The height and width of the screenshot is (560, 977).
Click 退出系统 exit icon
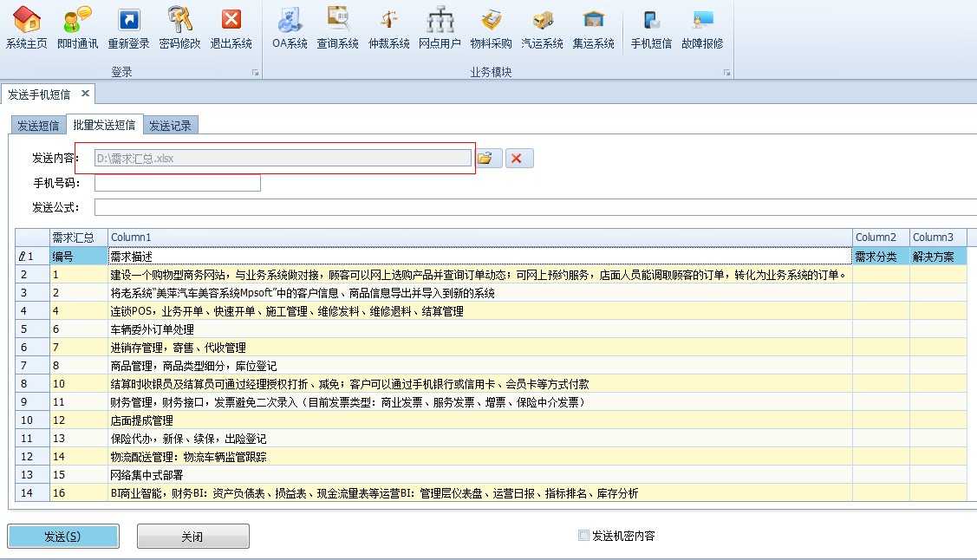[x=231, y=28]
